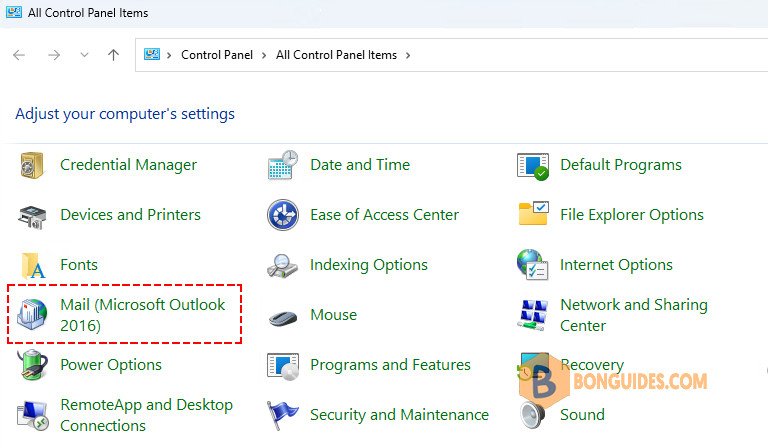Expand chevron after Control Panel breadcrumb
The width and height of the screenshot is (768, 446).
click(264, 55)
